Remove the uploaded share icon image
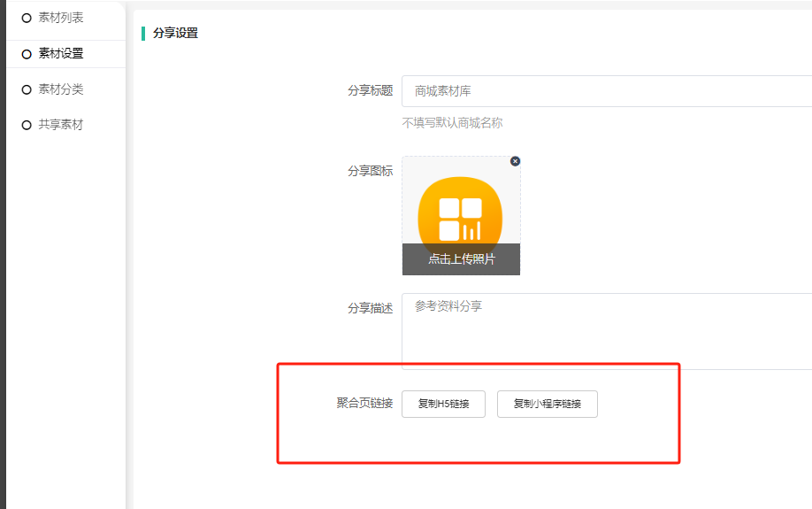 point(516,161)
